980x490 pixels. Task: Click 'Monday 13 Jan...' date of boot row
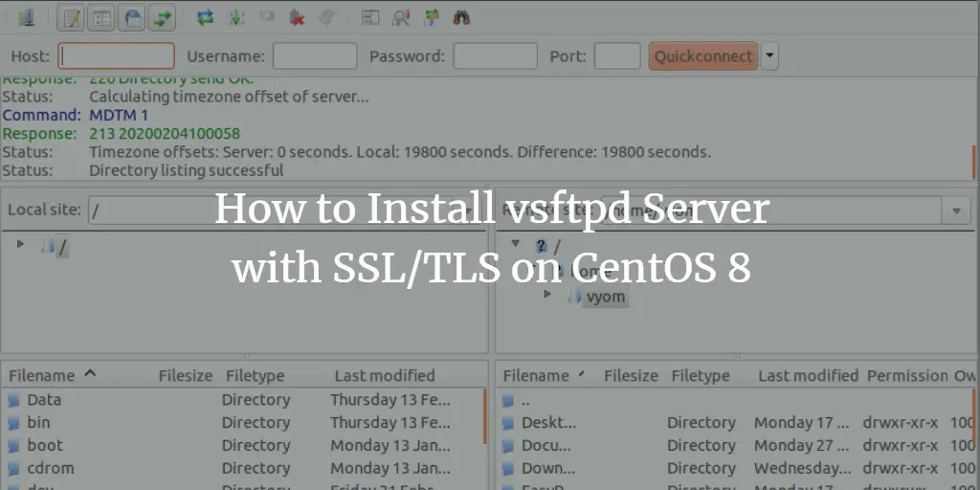(390, 446)
